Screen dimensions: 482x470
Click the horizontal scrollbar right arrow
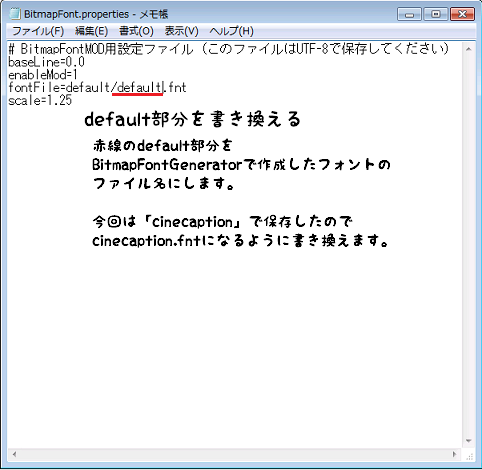pos(454,454)
